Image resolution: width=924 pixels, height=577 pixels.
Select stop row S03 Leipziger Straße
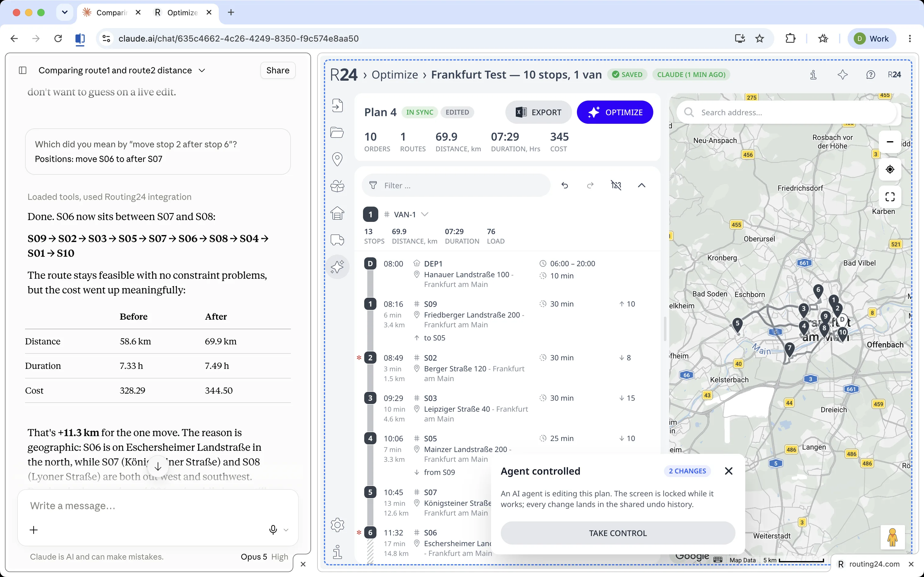pos(508,408)
